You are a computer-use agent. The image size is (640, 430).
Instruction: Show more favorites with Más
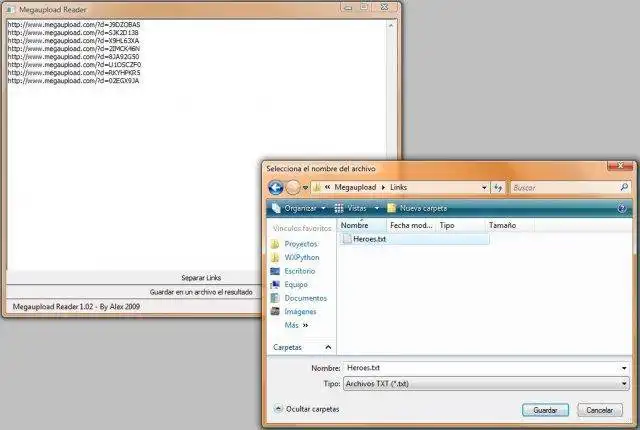(296, 325)
